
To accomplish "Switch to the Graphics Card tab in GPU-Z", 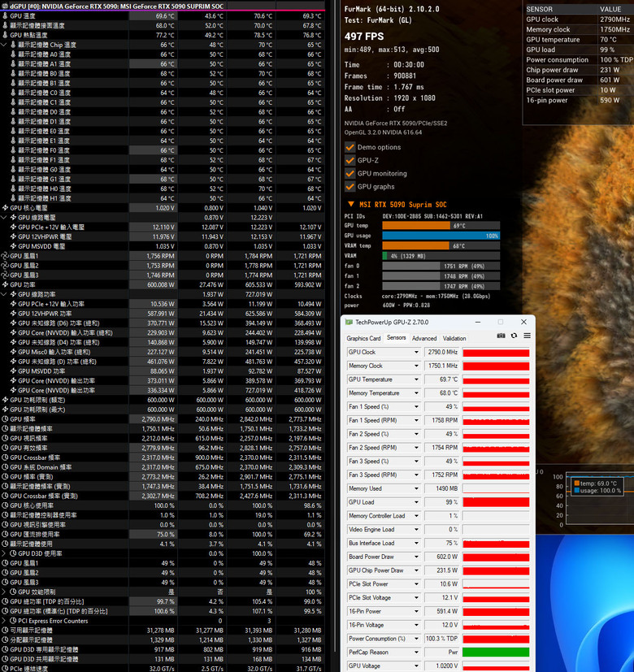I will coord(363,338).
